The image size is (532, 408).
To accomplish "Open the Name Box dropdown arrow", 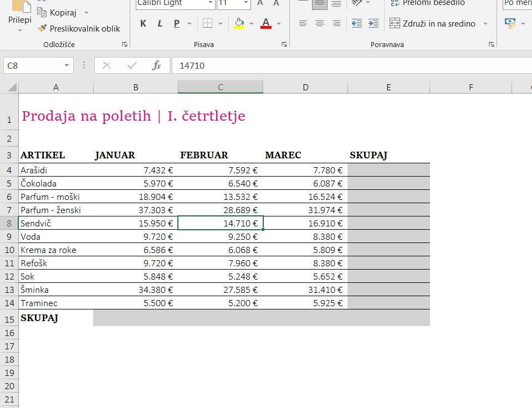I will [67, 65].
